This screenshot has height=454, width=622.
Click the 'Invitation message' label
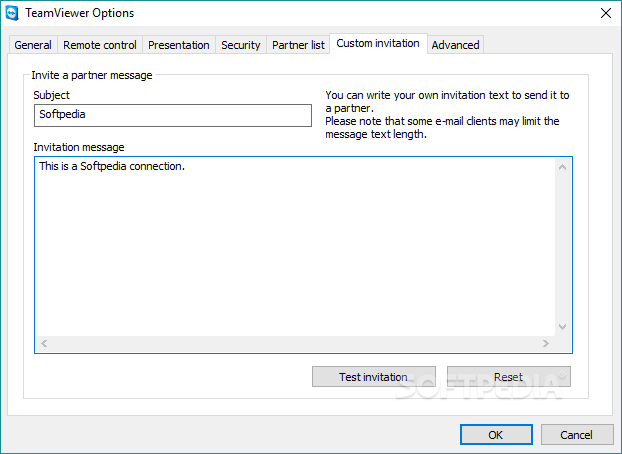click(79, 147)
